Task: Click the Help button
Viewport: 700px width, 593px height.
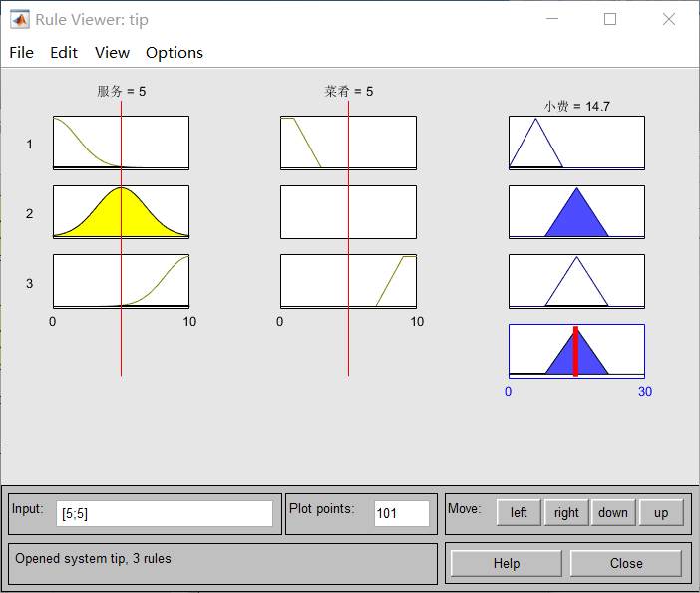Action: (x=507, y=563)
